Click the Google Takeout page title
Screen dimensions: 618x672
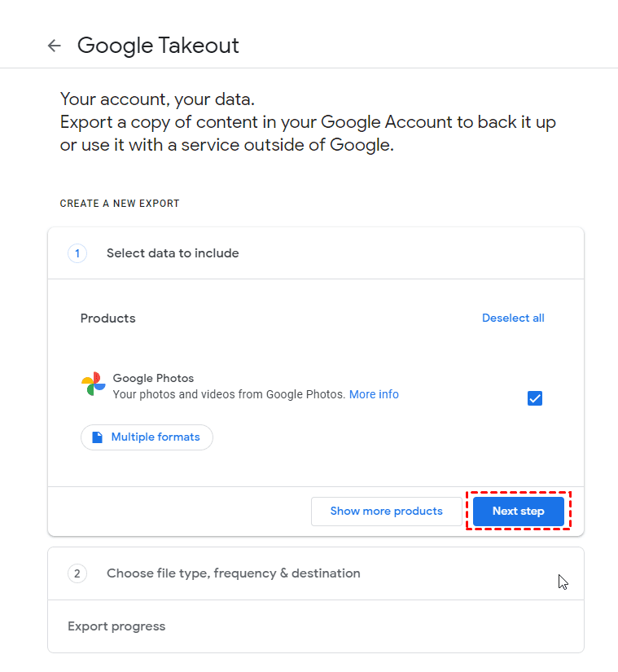(x=157, y=46)
